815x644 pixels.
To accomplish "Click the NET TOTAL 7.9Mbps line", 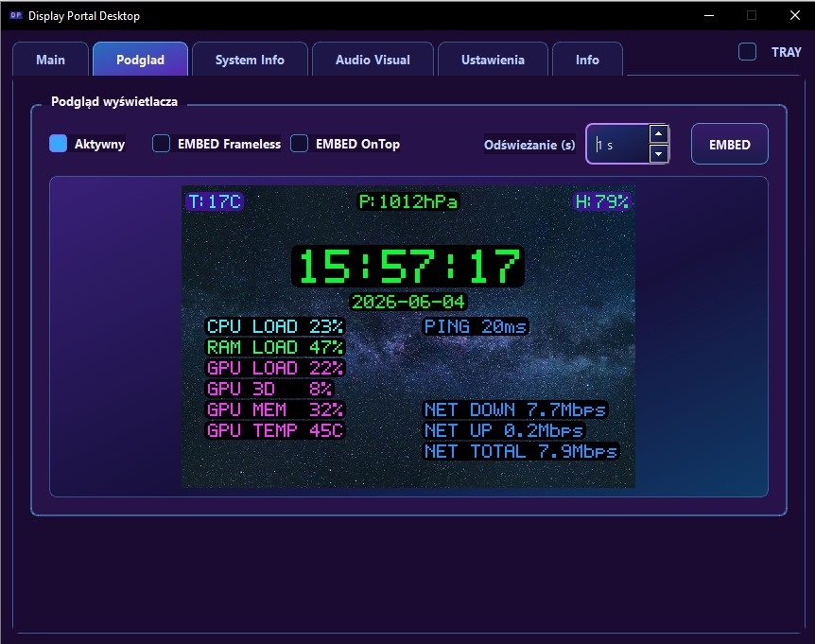I will click(521, 451).
